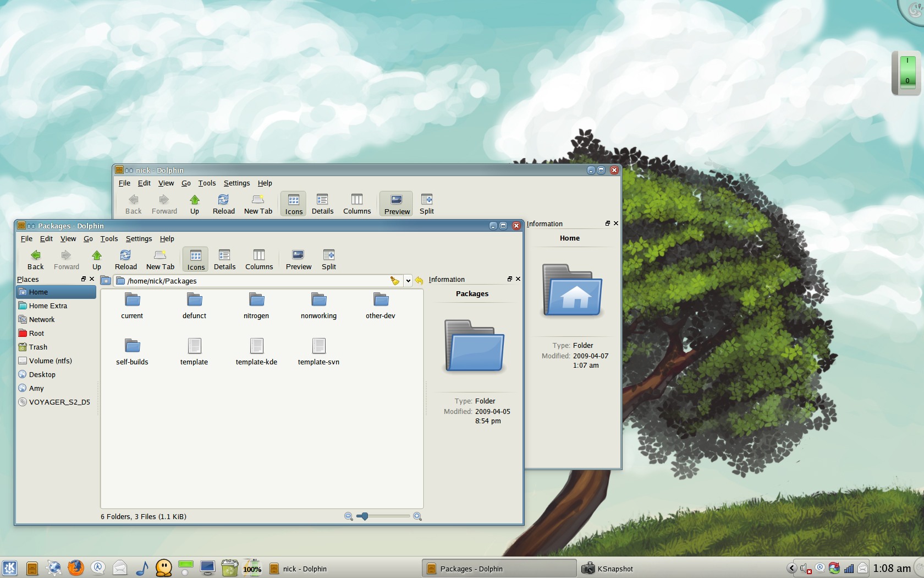Click Up arrow in Packages window toolbar
The width and height of the screenshot is (924, 578).
97,260
